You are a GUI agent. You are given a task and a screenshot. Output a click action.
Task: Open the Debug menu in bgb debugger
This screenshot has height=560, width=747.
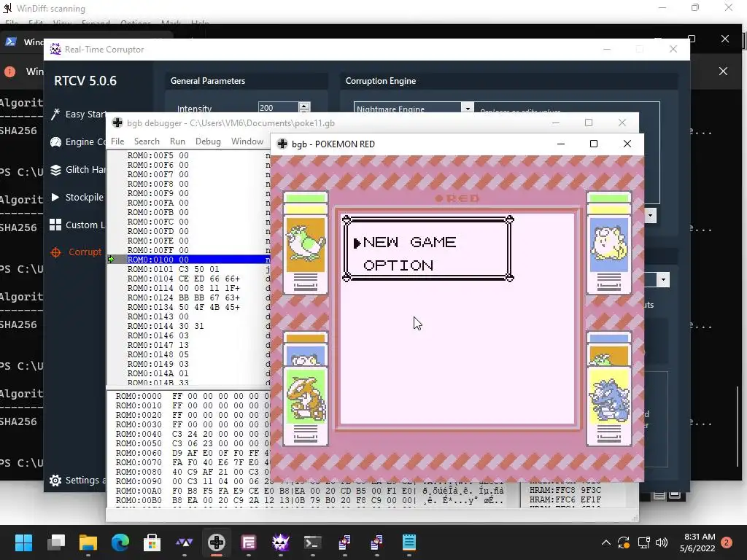click(x=208, y=141)
